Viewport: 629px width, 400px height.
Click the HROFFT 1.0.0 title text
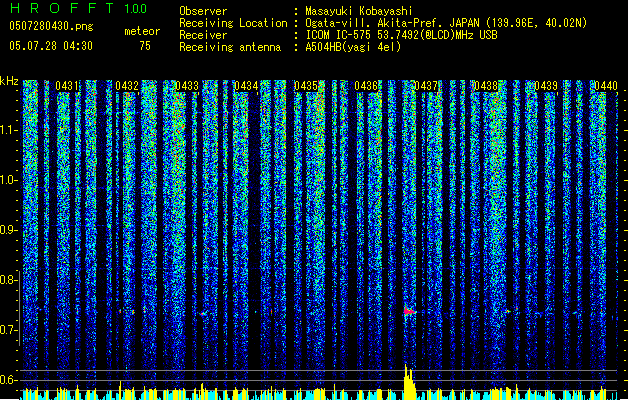[x=79, y=8]
